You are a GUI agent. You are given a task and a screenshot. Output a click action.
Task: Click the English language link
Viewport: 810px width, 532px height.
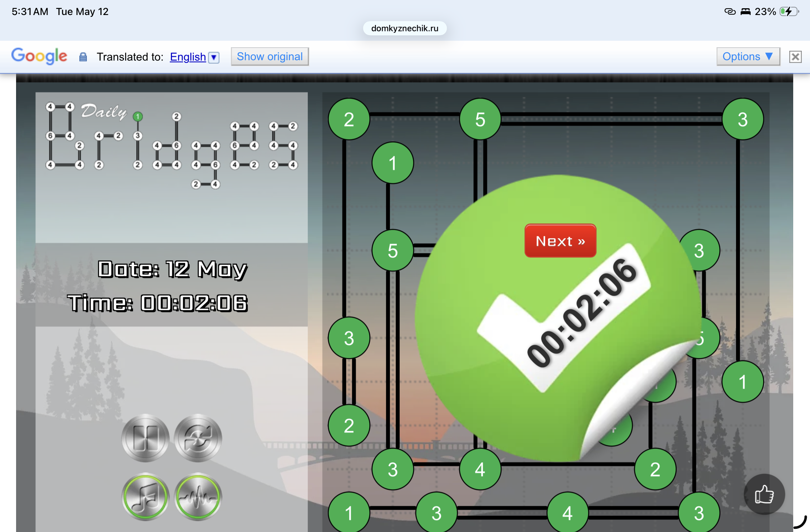(x=188, y=57)
